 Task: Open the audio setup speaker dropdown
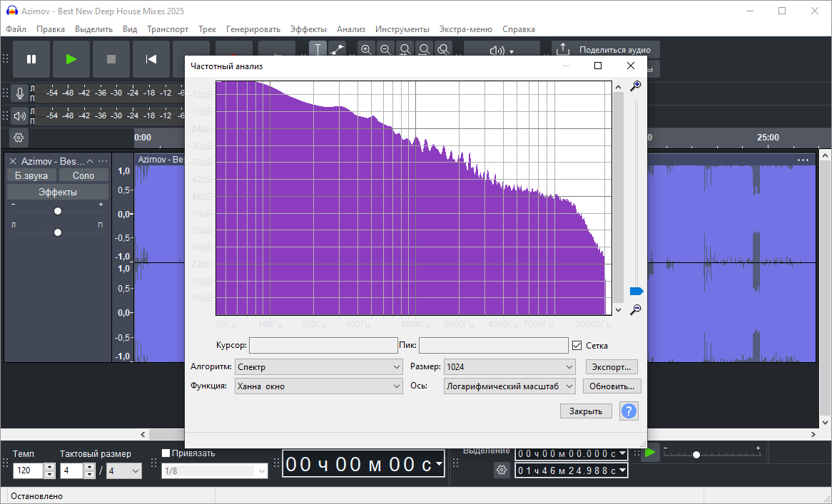502,51
